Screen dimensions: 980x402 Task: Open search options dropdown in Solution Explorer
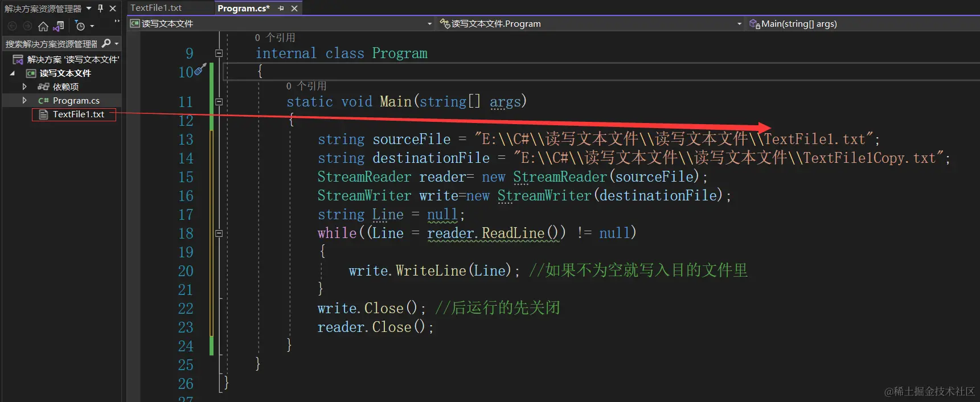[x=117, y=44]
